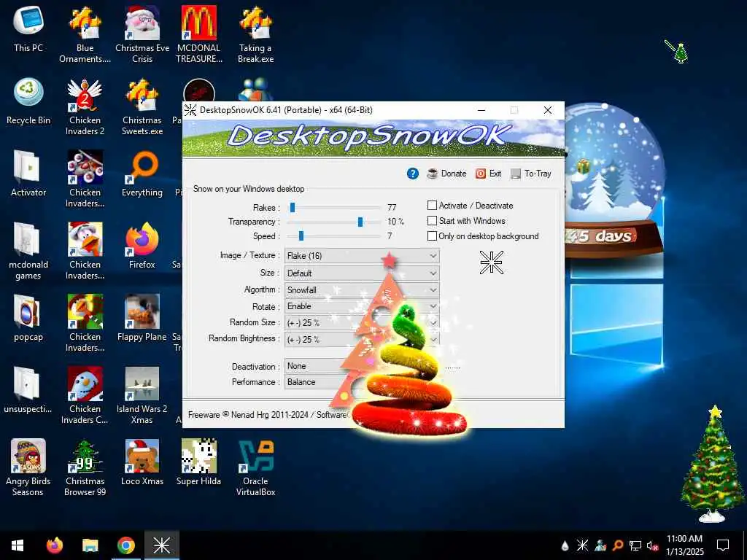
Task: Select Oracle VirtualBox shortcut
Action: point(256,467)
